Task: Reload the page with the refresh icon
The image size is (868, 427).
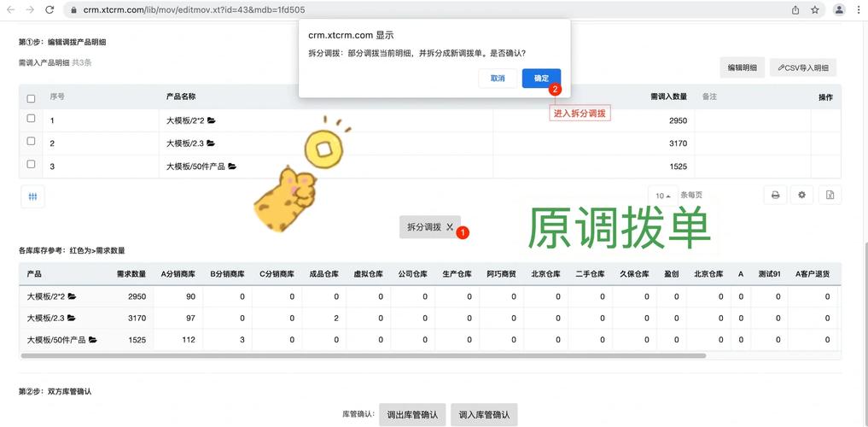Action: [x=50, y=9]
